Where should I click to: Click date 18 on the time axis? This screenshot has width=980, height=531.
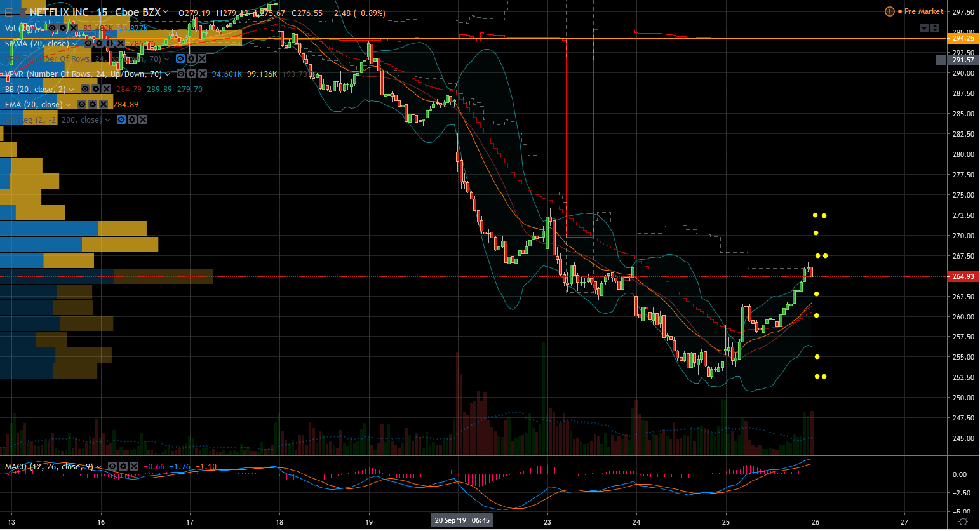coord(279,522)
